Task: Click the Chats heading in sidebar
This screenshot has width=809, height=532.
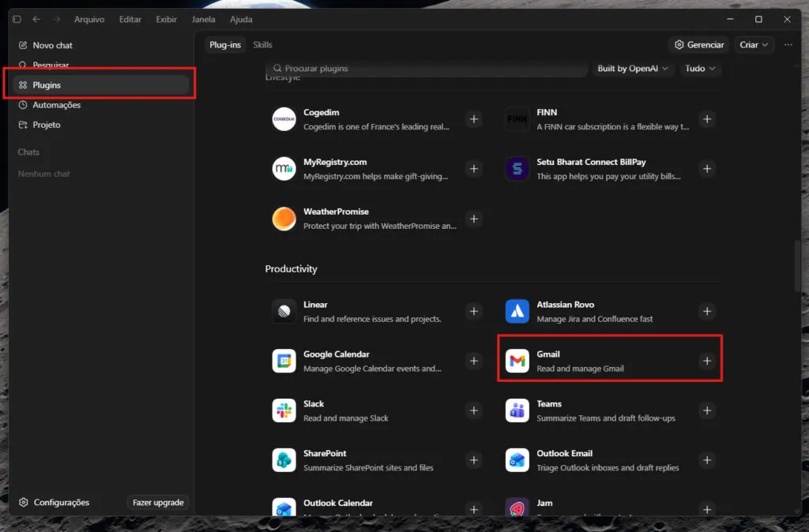Action: click(x=28, y=152)
